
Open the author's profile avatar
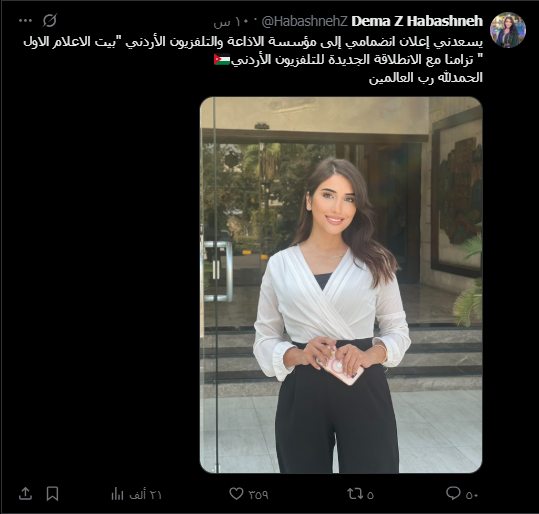(x=508, y=30)
